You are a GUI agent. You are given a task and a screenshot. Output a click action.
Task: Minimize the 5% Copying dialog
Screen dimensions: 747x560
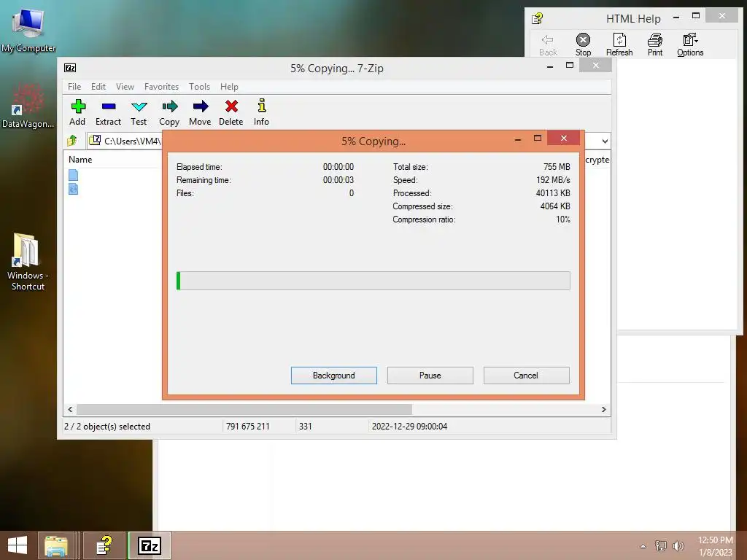[518, 139]
